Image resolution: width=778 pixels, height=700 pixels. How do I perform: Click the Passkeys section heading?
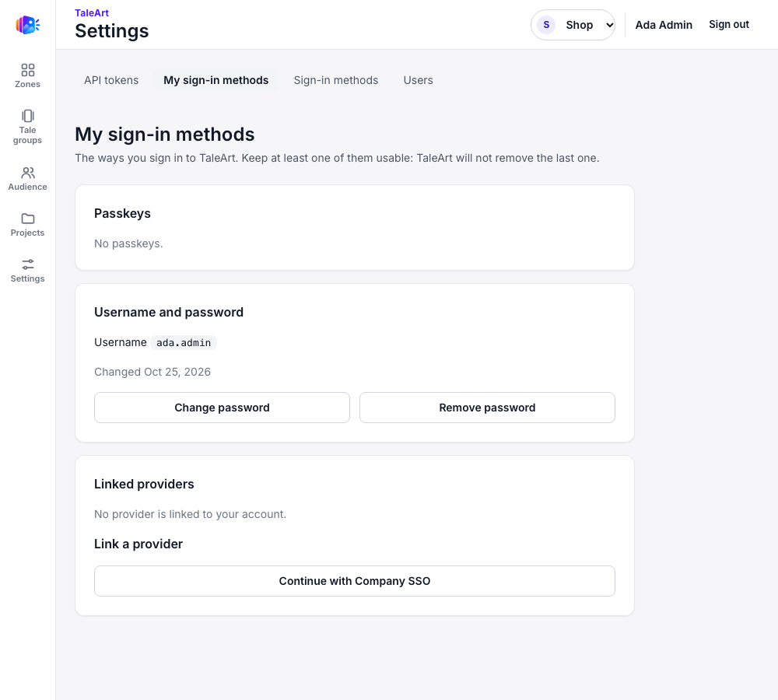(x=123, y=213)
